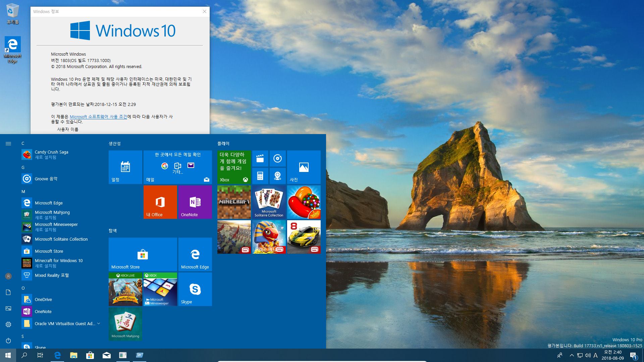This screenshot has height=362, width=644.
Task: Open Microsoft Store from taskbar
Action: [90, 355]
